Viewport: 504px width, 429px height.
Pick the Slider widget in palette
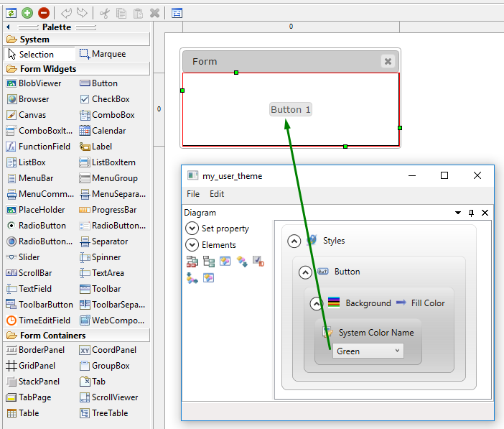(29, 257)
